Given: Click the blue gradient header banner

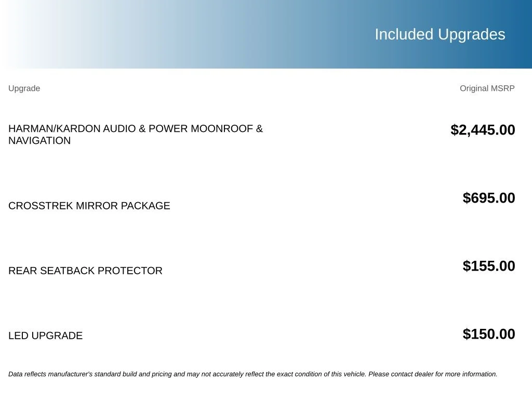Looking at the screenshot, I should (266, 34).
